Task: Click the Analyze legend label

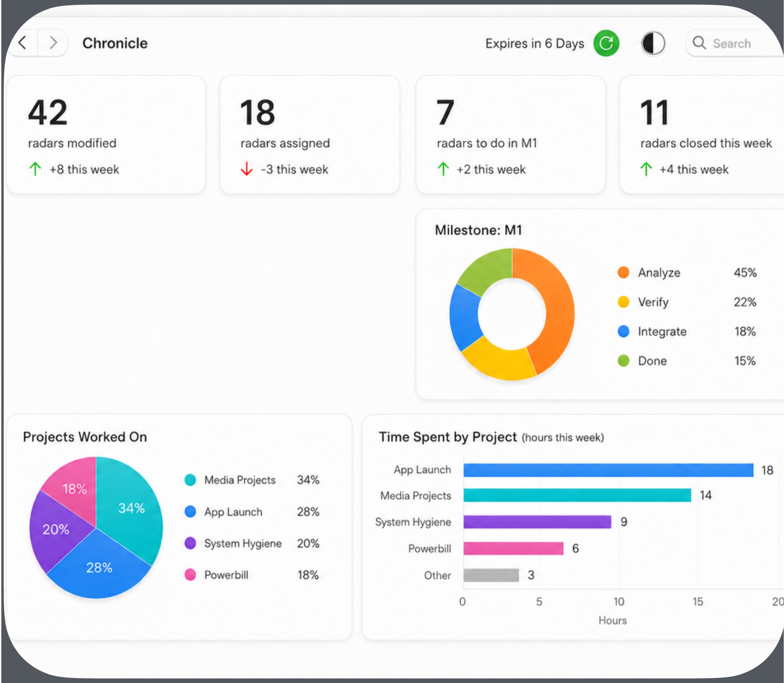Action: tap(659, 273)
